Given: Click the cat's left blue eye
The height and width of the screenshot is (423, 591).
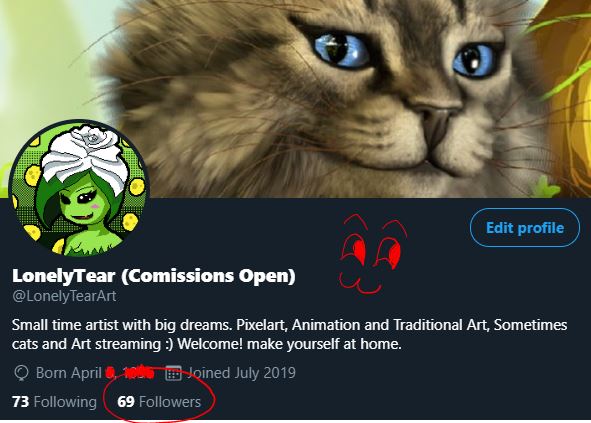Looking at the screenshot, I should (x=342, y=50).
